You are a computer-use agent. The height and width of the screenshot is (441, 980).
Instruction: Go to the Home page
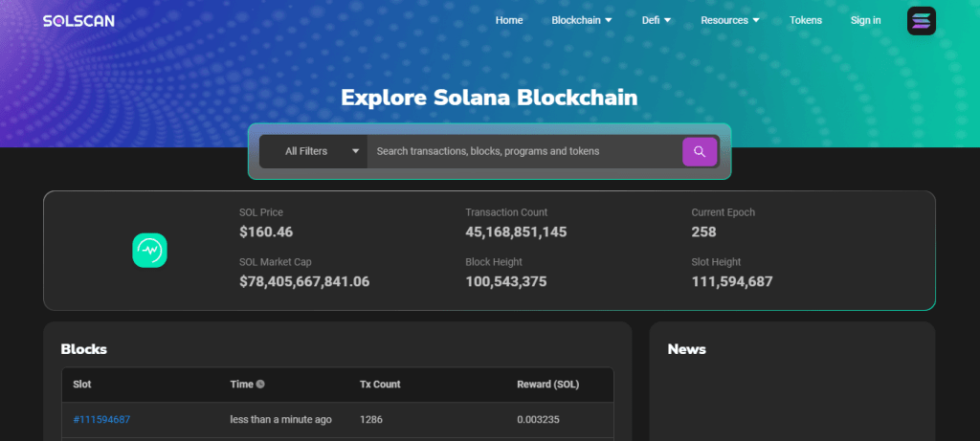509,20
